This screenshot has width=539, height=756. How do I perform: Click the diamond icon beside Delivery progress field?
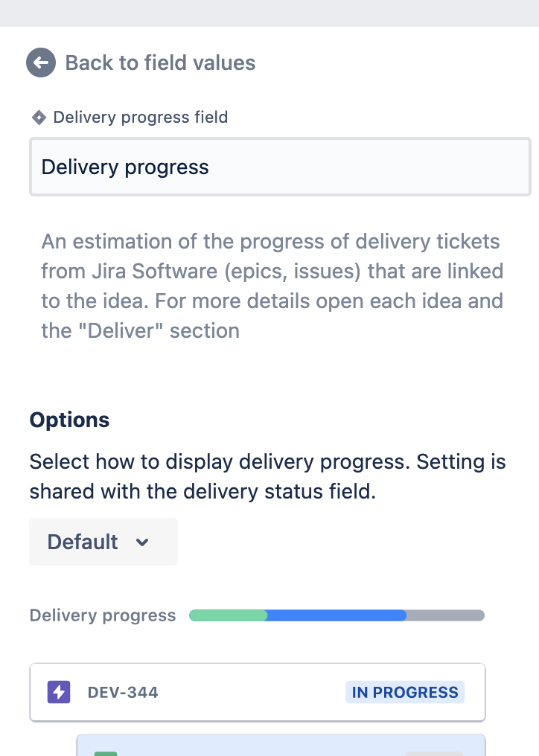[39, 117]
